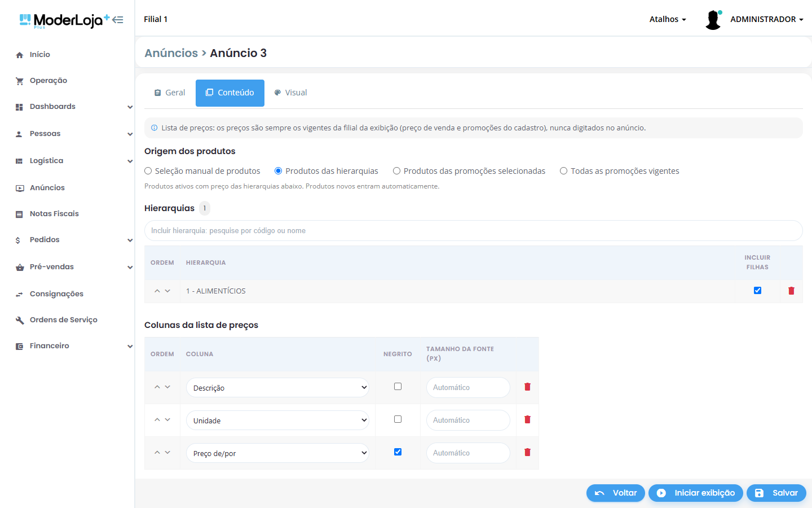Move Unidade column down

pos(167,419)
